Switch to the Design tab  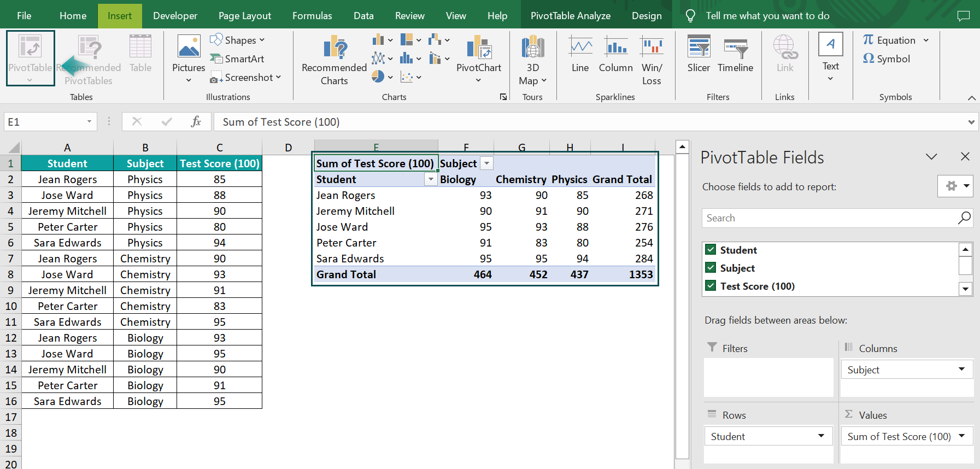(x=647, y=16)
